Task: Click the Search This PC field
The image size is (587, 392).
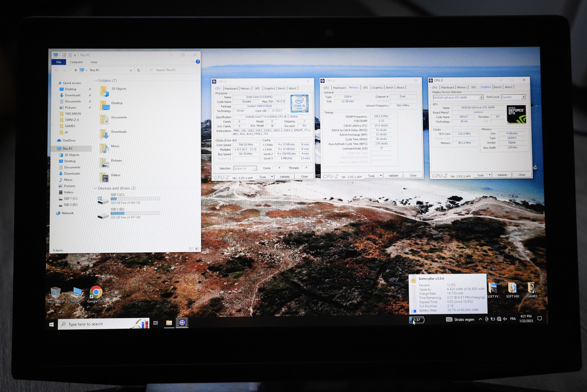Action: (x=172, y=70)
